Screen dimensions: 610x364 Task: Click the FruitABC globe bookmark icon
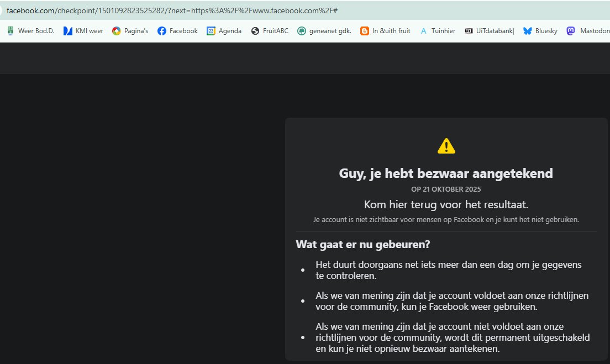pyautogui.click(x=255, y=31)
